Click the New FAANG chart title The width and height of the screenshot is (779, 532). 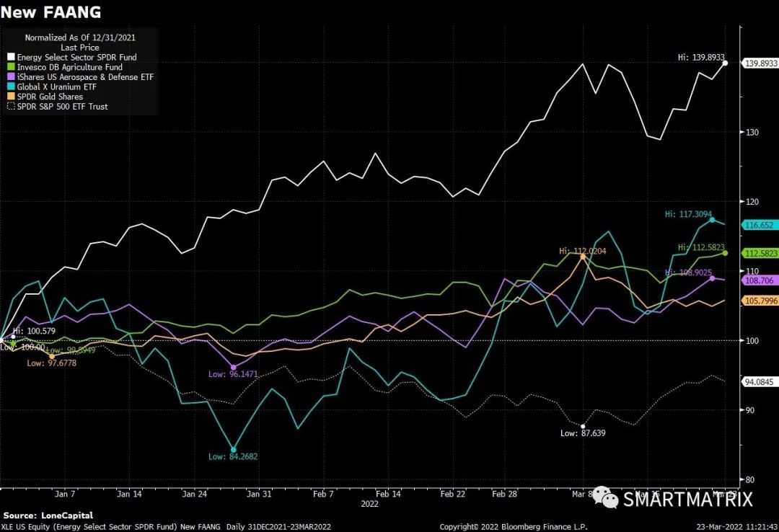pos(50,12)
